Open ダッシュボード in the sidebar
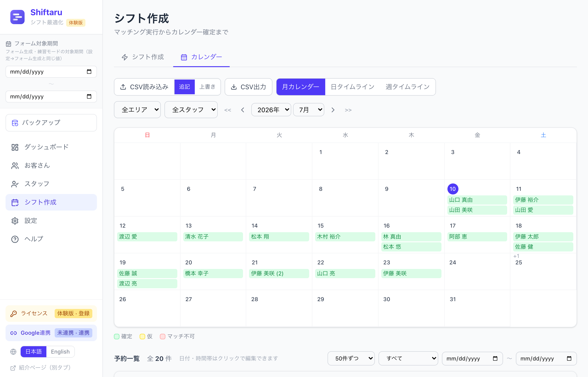This screenshot has width=588, height=377. click(51, 147)
